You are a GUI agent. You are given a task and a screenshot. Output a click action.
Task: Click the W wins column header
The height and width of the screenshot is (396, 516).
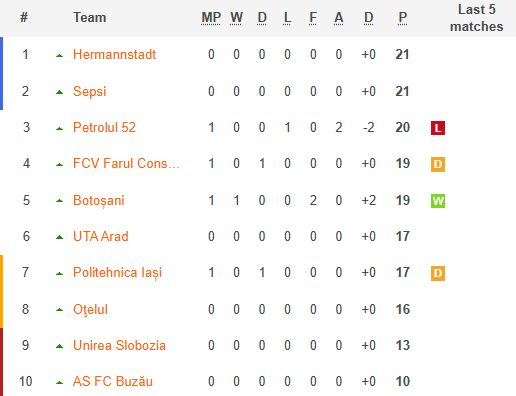coord(236,18)
